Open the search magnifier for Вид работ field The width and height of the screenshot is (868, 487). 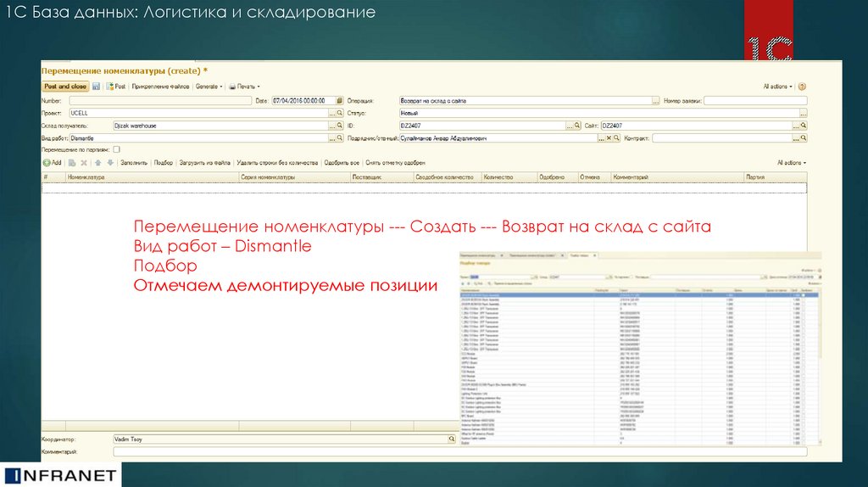340,138
